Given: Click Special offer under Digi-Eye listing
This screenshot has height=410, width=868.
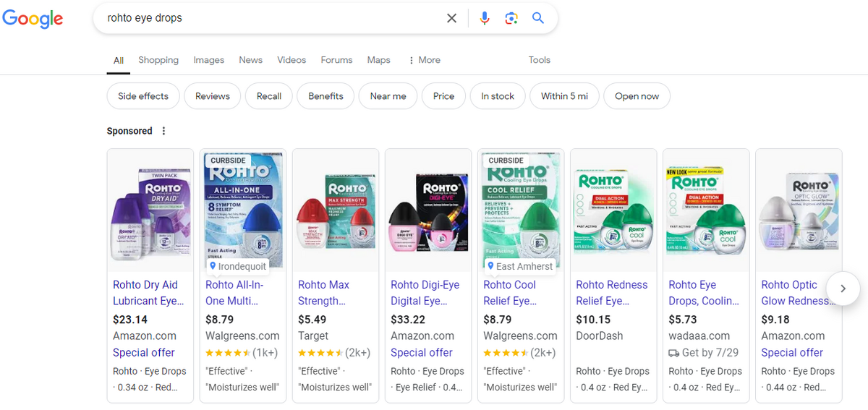Looking at the screenshot, I should pyautogui.click(x=422, y=352).
